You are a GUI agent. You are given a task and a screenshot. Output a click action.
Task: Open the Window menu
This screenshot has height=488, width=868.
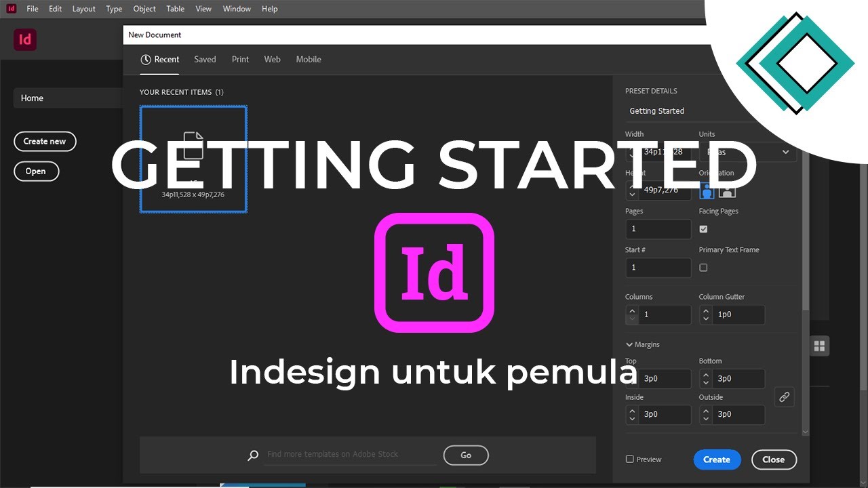(237, 9)
